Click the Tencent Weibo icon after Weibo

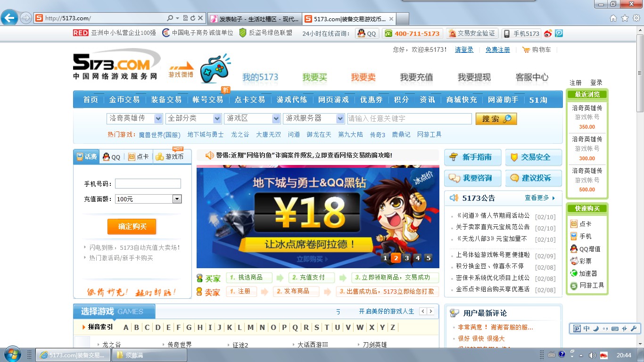coord(559,33)
